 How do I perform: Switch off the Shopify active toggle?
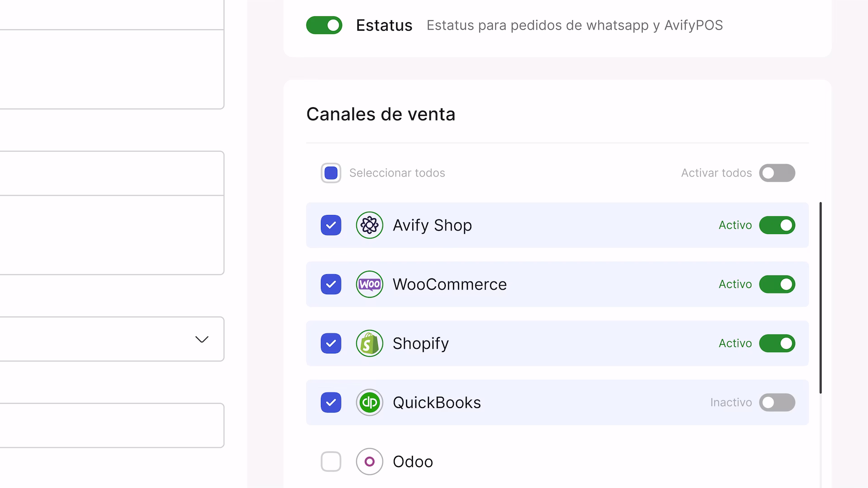[x=777, y=343]
